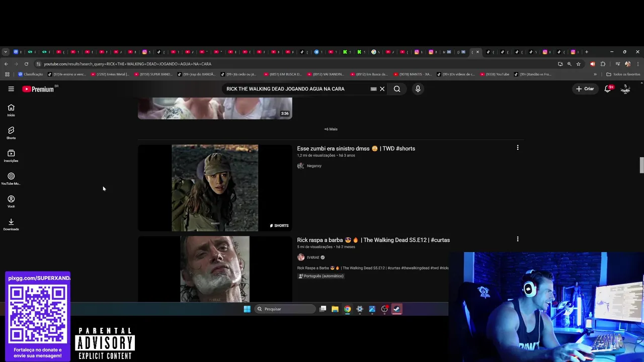Image resolution: width=644 pixels, height=362 pixels.
Task: Open the Windows Start menu
Action: pos(247,309)
